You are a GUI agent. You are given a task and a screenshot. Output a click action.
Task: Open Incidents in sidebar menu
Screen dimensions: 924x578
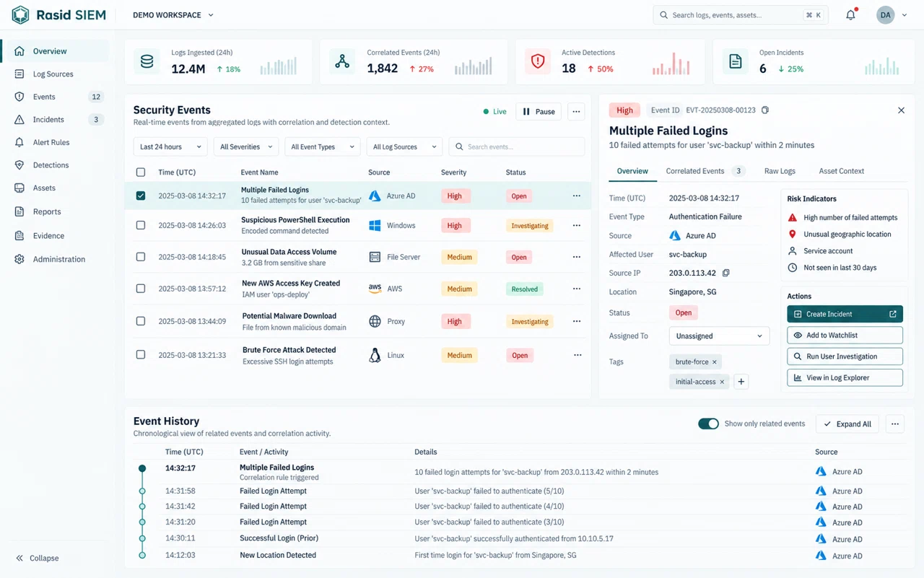point(56,120)
